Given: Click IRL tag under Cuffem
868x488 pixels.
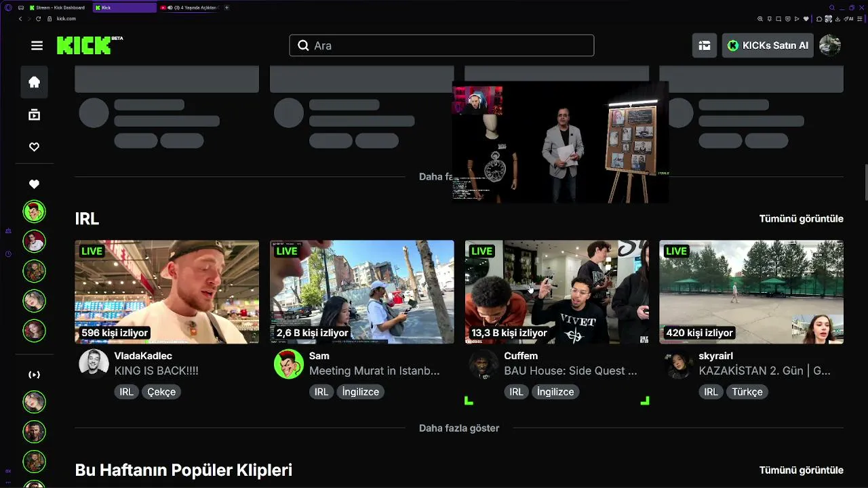Looking at the screenshot, I should pyautogui.click(x=516, y=392).
